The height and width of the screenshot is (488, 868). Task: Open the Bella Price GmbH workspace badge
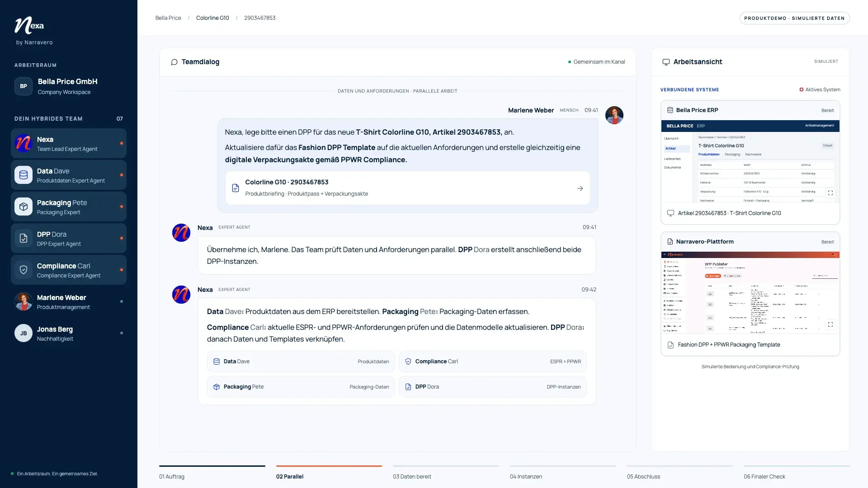tap(24, 86)
